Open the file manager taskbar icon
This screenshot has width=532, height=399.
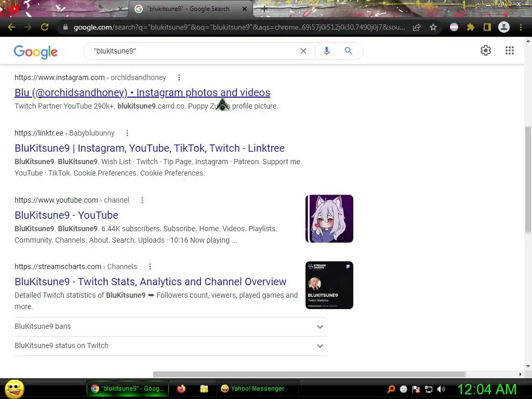pos(204,389)
